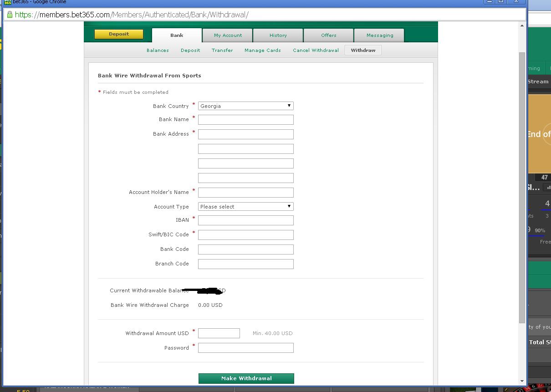
Task: Click the Bank Code field
Action: 246,249
